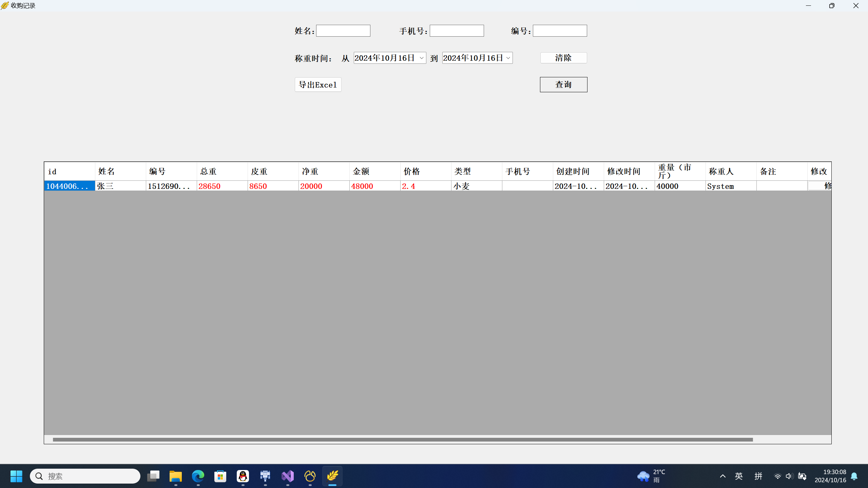
Task: Focus the 姓名 name input field
Action: click(343, 31)
